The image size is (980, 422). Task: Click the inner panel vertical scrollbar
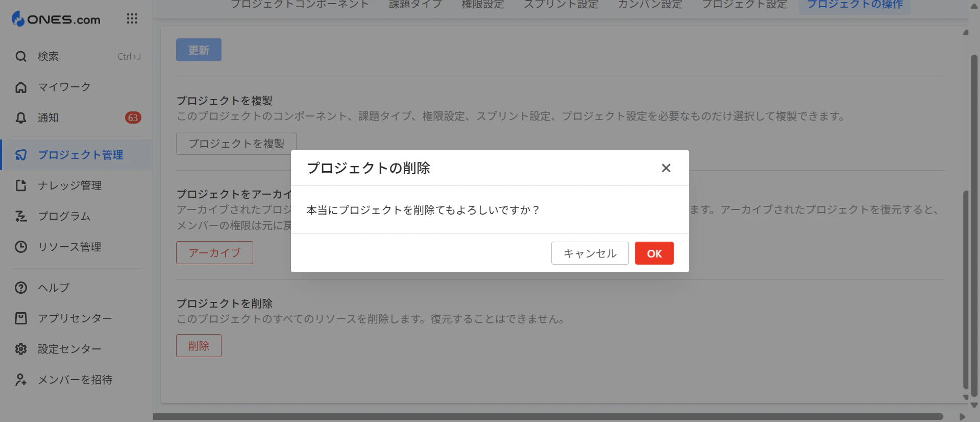click(966, 290)
